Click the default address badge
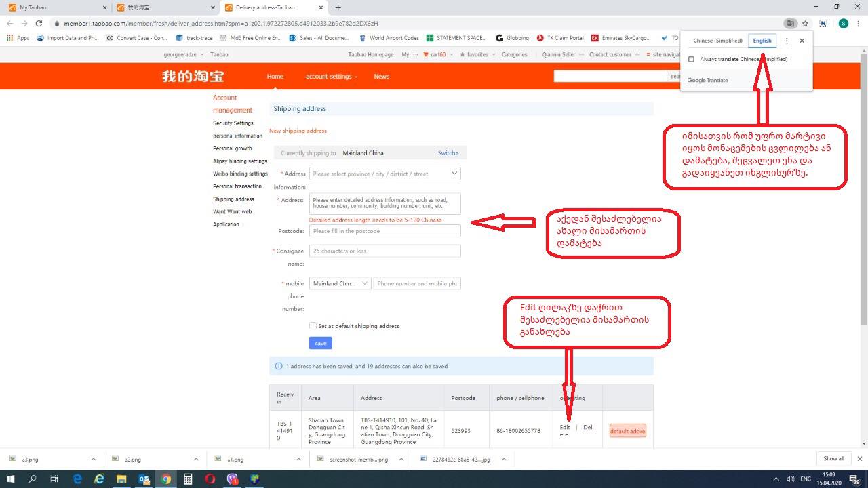 [x=627, y=431]
